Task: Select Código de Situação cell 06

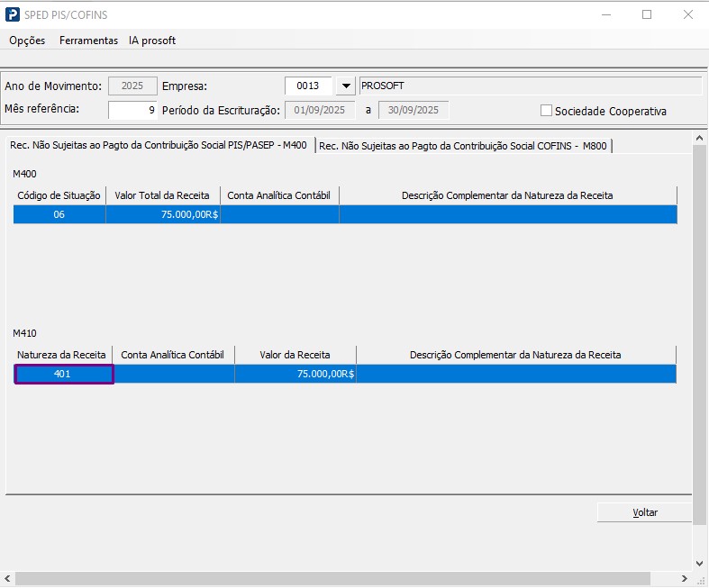Action: [59, 214]
